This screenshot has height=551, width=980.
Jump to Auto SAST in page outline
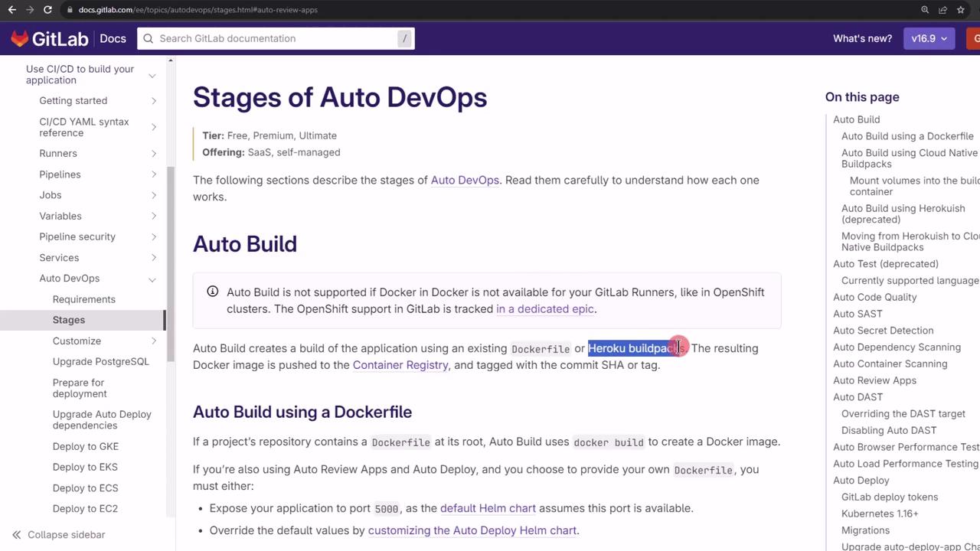pyautogui.click(x=857, y=314)
